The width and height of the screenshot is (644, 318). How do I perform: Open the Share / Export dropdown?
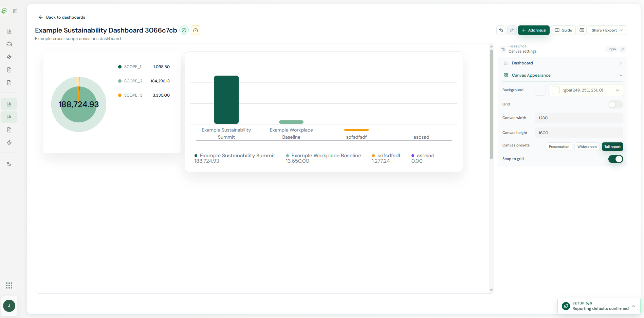[607, 30]
